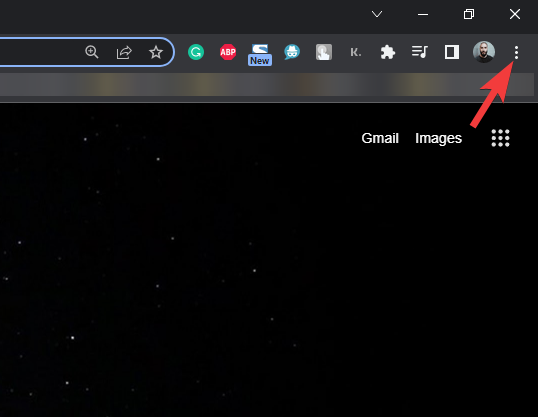Screen dimensions: 538x417
Task: Click the 'K.' extension icon
Action: [355, 52]
